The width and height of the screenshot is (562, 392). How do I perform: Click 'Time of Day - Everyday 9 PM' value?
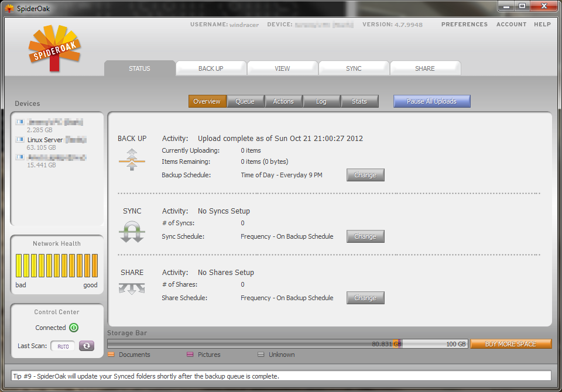coord(282,175)
